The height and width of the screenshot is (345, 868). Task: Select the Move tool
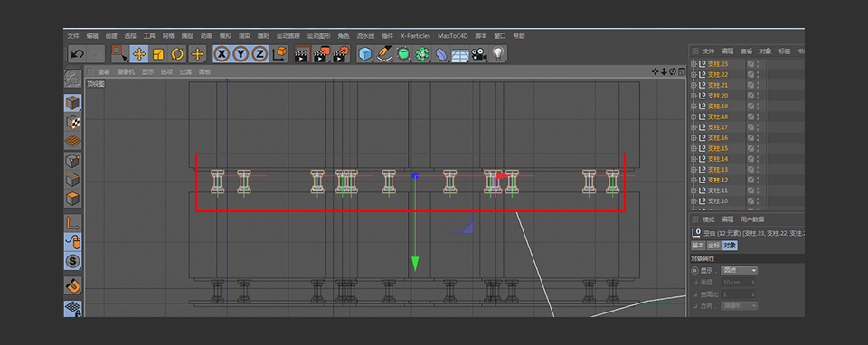tap(139, 54)
